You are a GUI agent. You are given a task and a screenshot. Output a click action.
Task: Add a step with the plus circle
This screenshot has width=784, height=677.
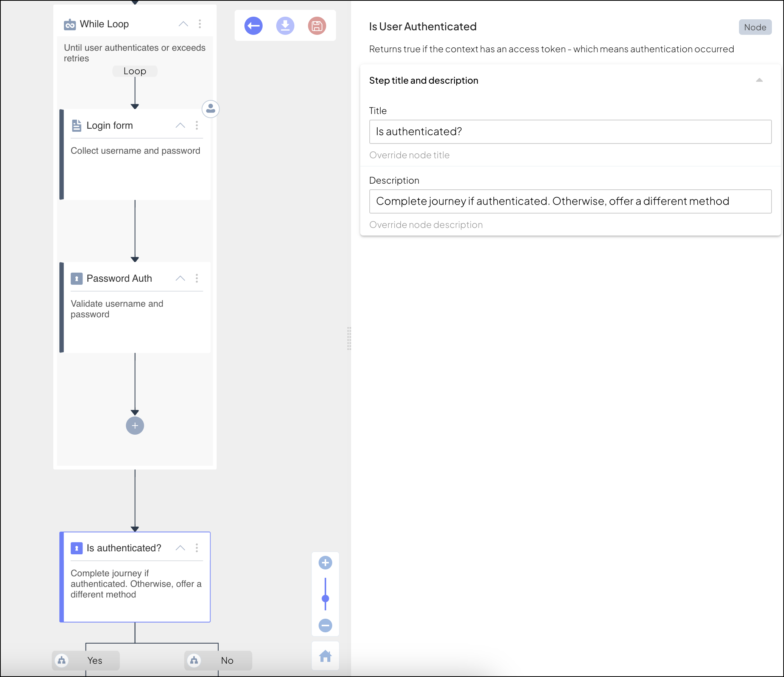135,426
